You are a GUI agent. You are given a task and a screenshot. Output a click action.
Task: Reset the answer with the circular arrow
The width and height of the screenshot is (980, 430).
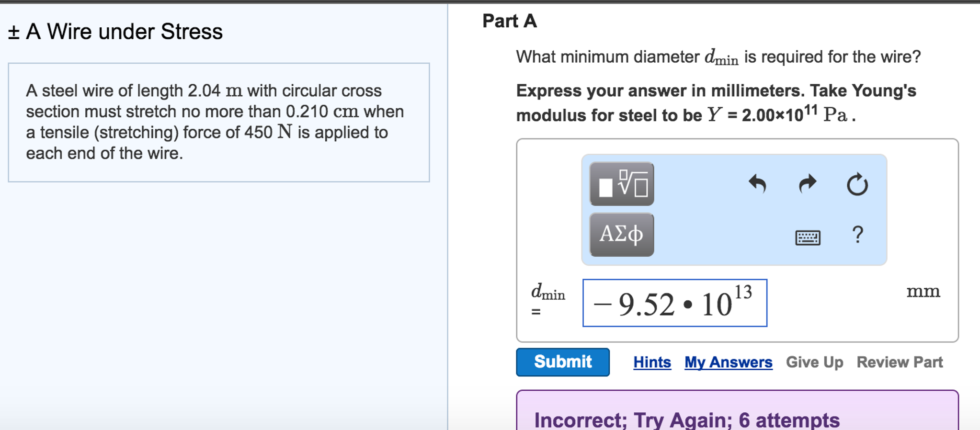coord(857,184)
